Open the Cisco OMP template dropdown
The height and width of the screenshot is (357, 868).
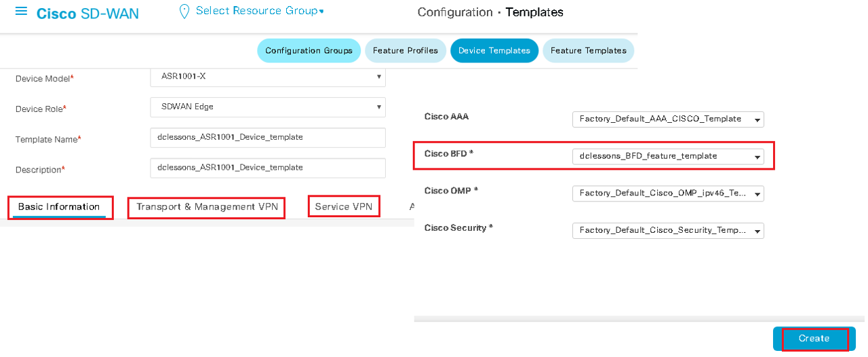coord(668,193)
